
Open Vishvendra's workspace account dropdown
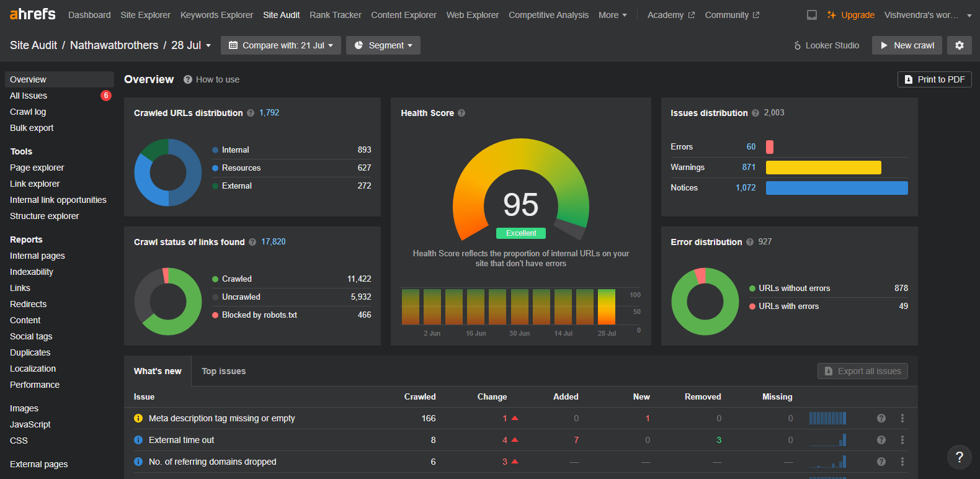coord(928,15)
